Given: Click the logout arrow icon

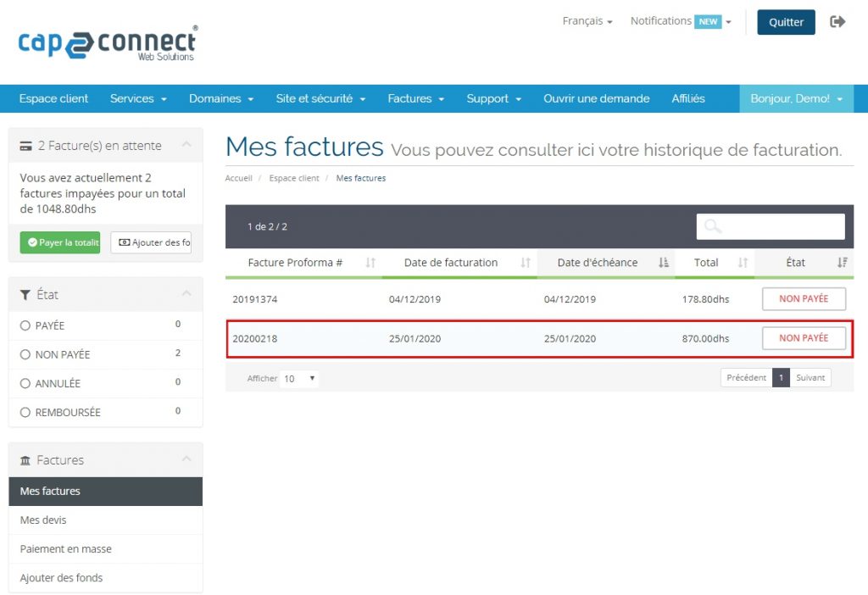Looking at the screenshot, I should (x=837, y=22).
